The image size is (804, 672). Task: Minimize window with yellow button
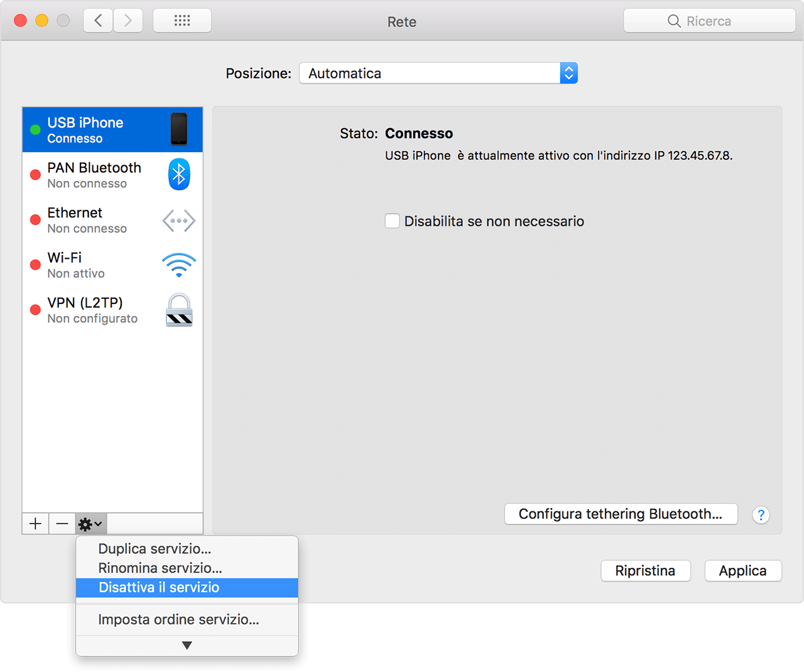coord(41,21)
